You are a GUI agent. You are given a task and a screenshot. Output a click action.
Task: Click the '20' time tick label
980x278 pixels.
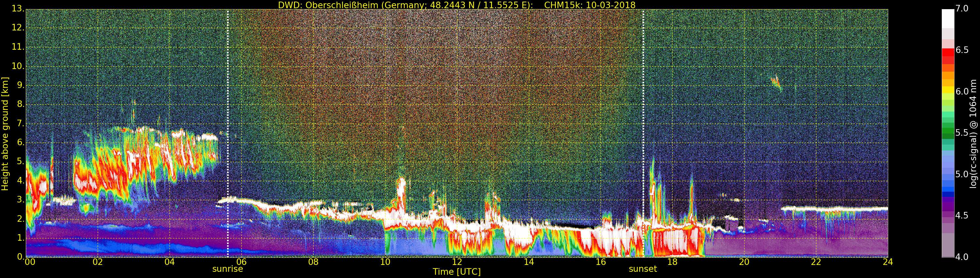(744, 262)
